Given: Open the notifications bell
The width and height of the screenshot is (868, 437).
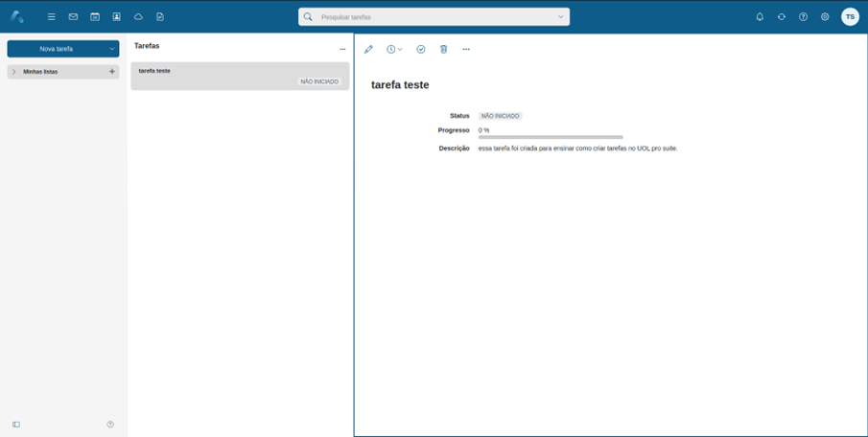Looking at the screenshot, I should click(760, 17).
